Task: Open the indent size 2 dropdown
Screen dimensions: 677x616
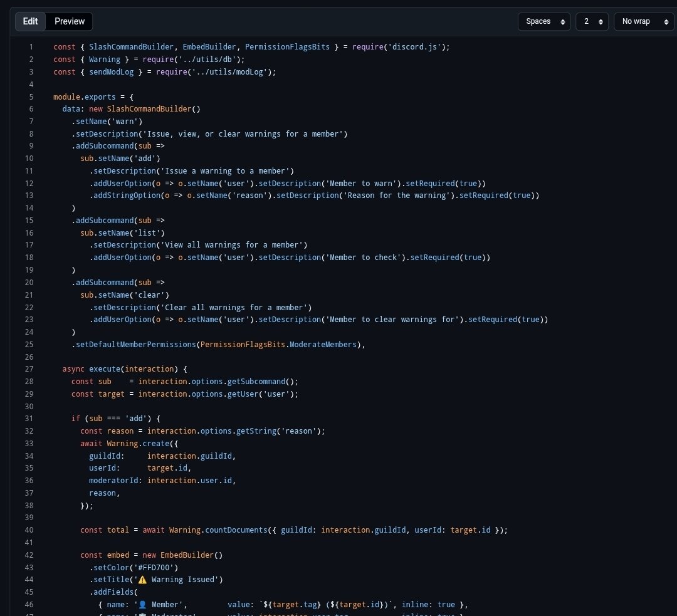Action: pos(592,21)
